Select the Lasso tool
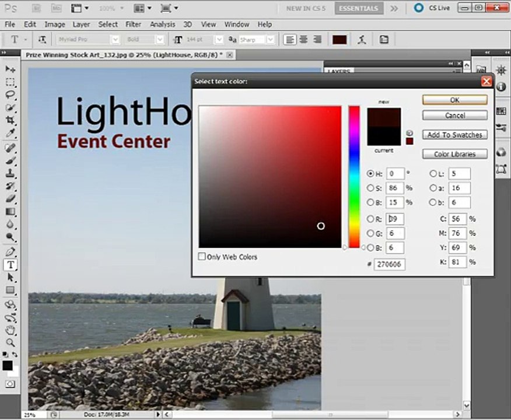The width and height of the screenshot is (511, 420). [10, 95]
